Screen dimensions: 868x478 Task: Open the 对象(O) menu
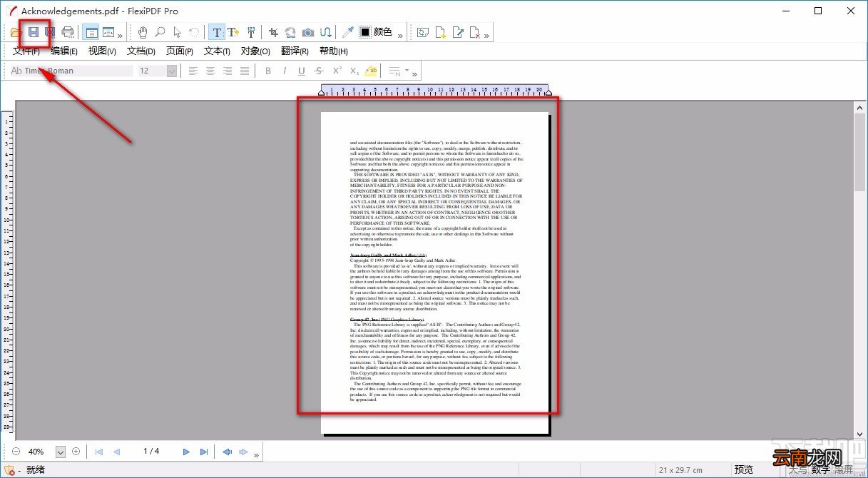255,51
